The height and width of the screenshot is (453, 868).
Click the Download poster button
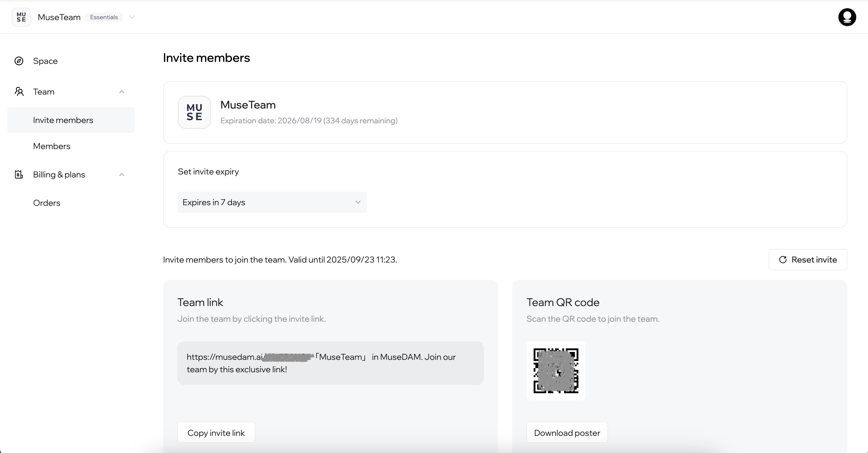coord(567,432)
